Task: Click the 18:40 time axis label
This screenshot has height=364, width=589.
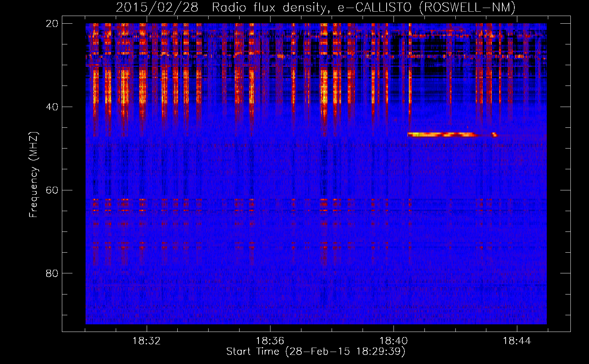Action: tap(394, 341)
